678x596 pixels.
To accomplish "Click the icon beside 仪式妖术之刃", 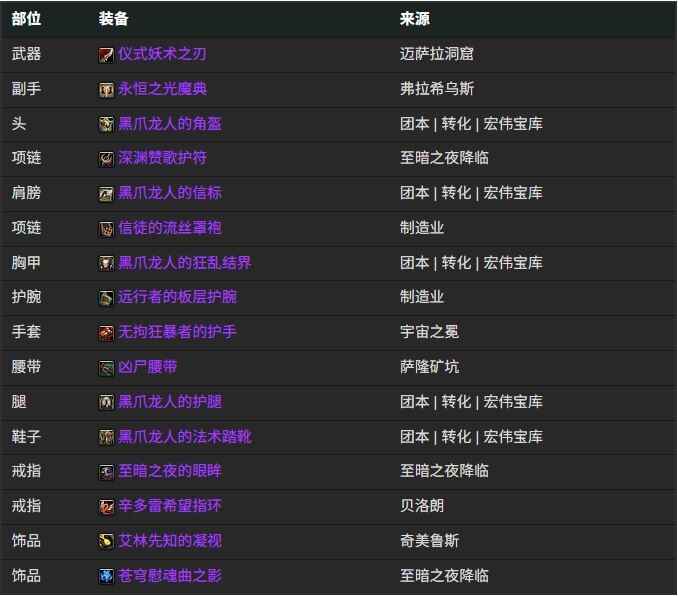I will 106,55.
